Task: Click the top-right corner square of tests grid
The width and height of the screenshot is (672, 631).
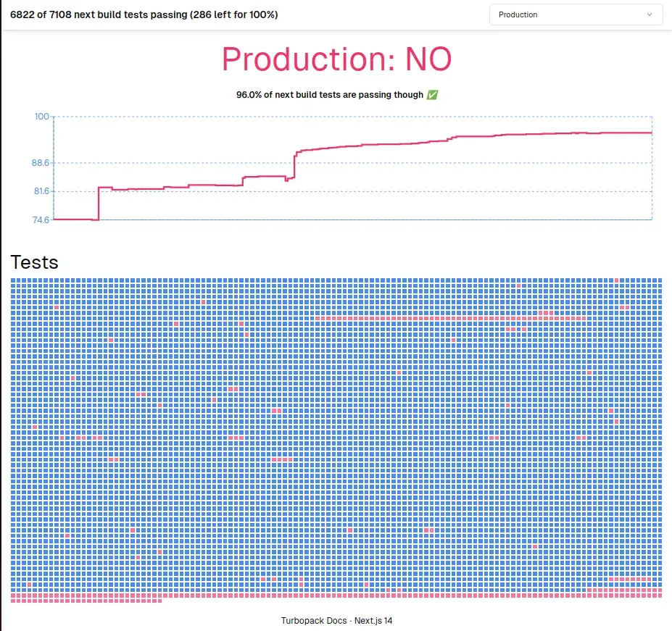Action: [659, 280]
